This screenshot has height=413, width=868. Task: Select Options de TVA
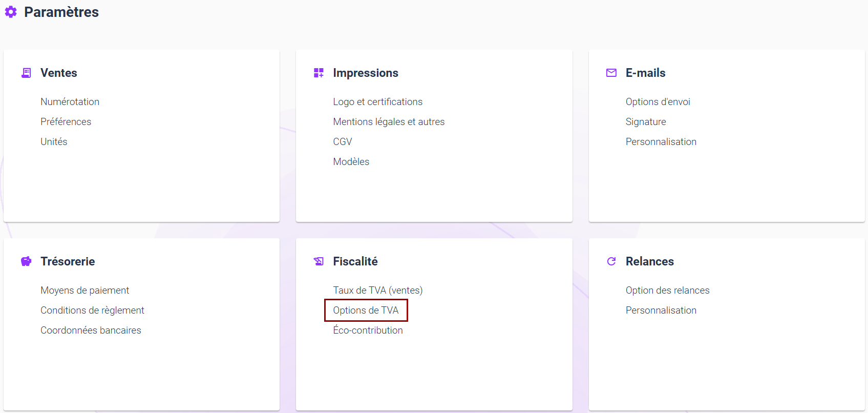pos(366,310)
